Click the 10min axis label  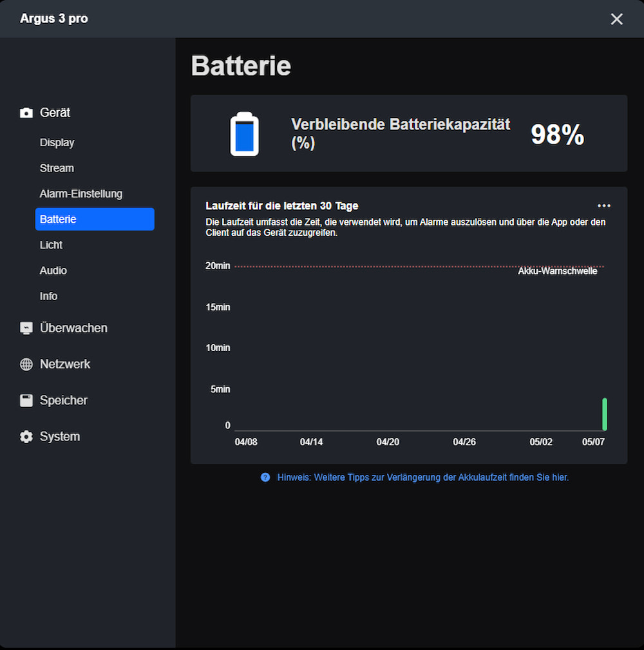218,348
